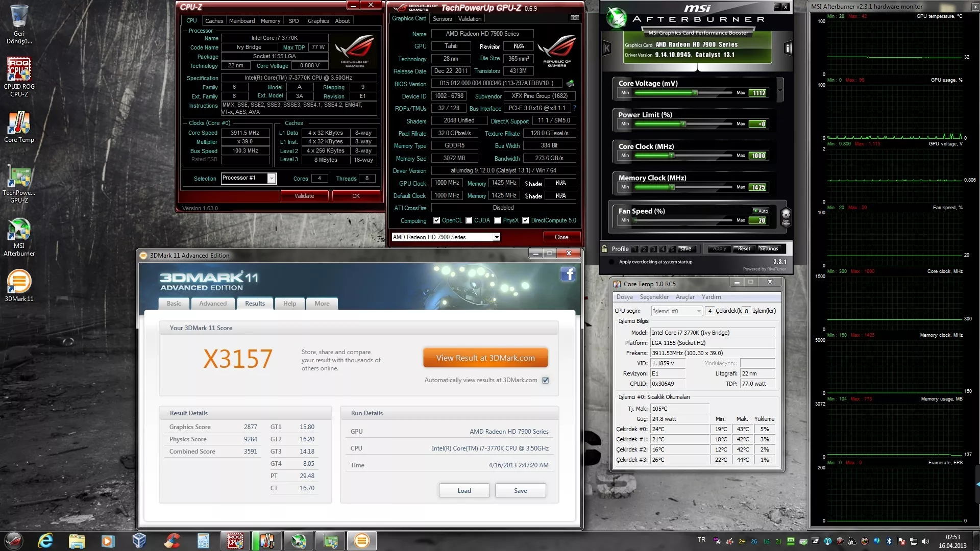
Task: Select Afterburner profile slot 1
Action: [634, 249]
